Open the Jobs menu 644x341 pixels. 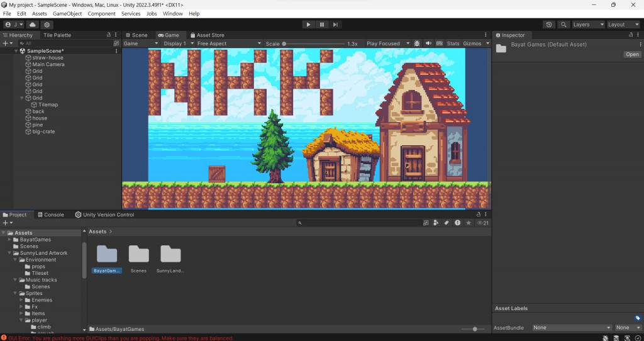click(x=152, y=14)
